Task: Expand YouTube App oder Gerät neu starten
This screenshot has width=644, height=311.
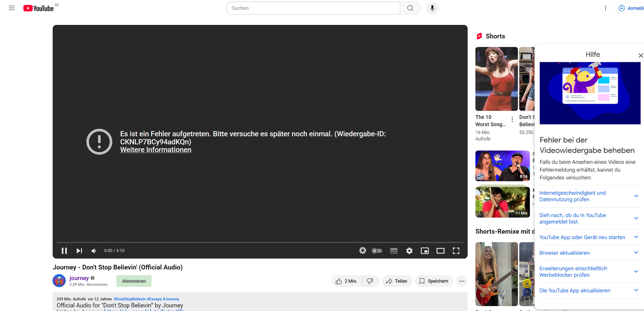Action: coord(589,237)
